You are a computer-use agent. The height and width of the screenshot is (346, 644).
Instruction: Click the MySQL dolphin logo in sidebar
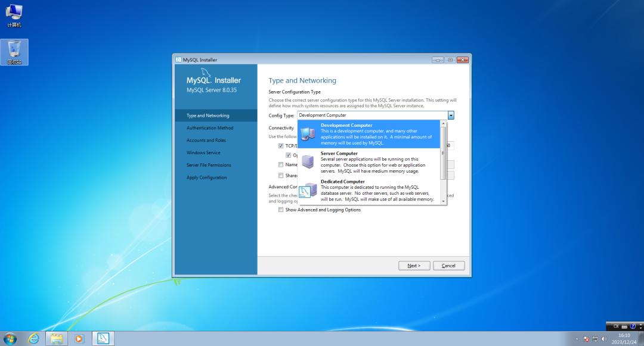(205, 73)
